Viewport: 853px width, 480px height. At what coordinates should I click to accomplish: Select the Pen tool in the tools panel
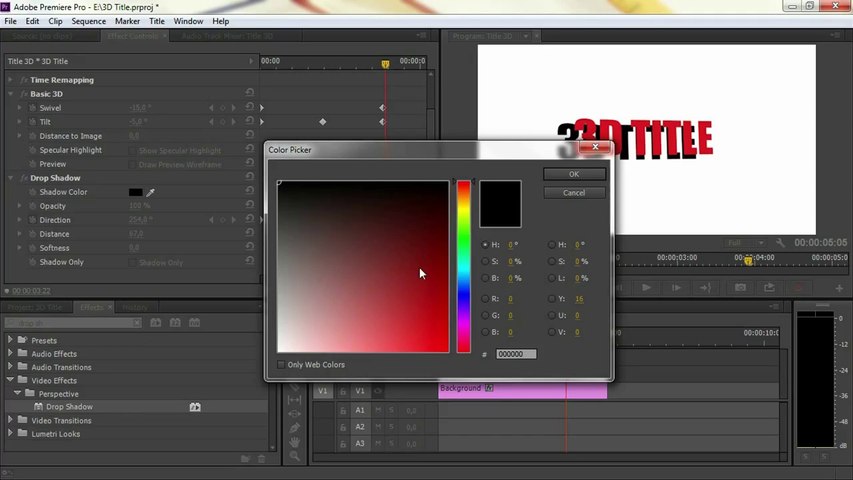pyautogui.click(x=294, y=428)
